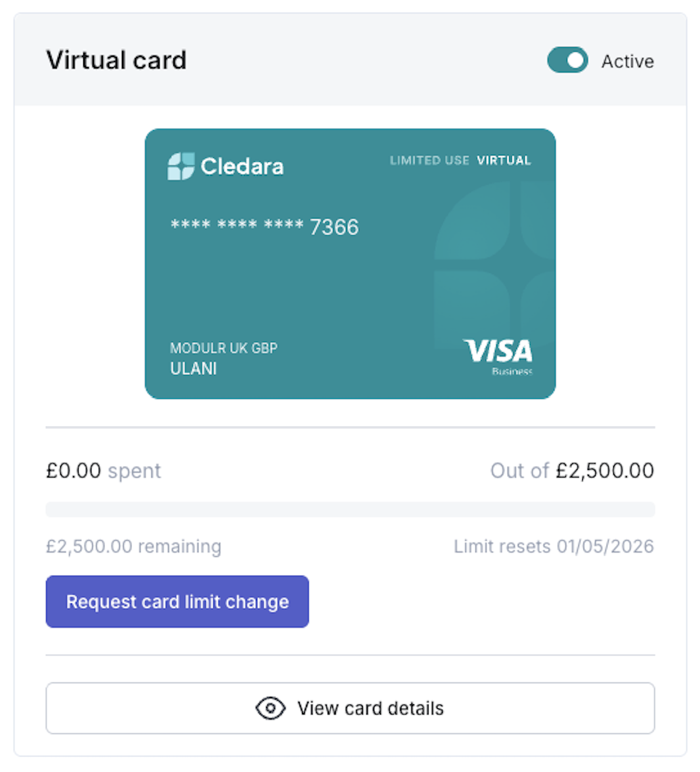Click the Cledara logo icon on card
This screenshot has width=700, height=772.
pos(181,166)
